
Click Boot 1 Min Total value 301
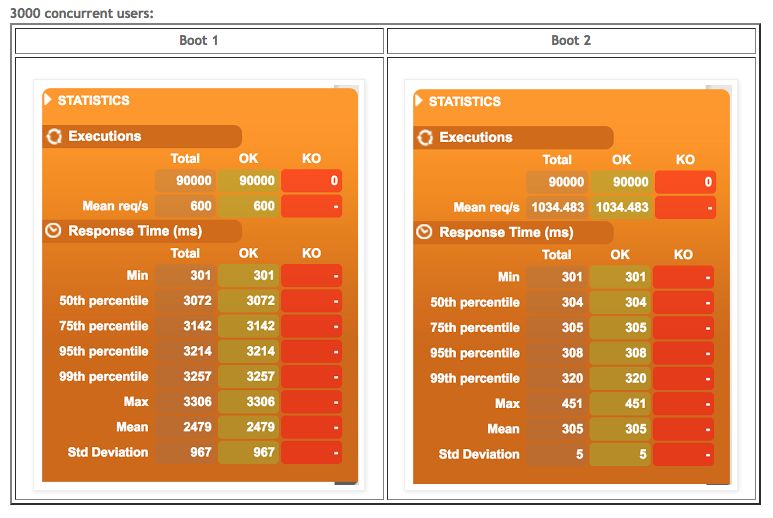186,276
